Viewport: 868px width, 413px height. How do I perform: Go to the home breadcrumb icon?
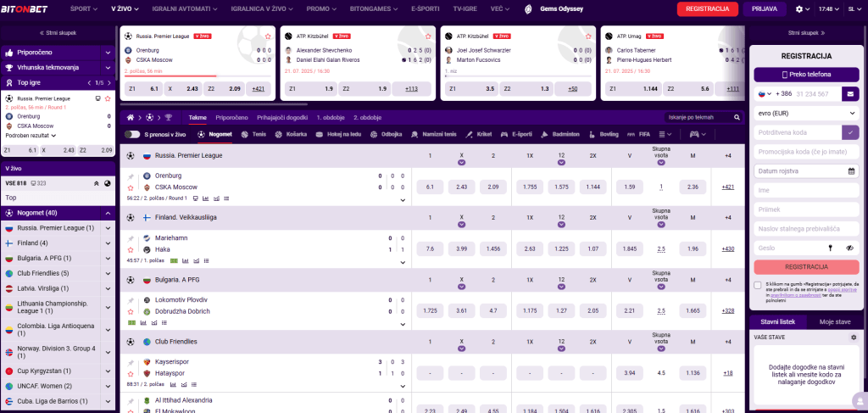131,117
